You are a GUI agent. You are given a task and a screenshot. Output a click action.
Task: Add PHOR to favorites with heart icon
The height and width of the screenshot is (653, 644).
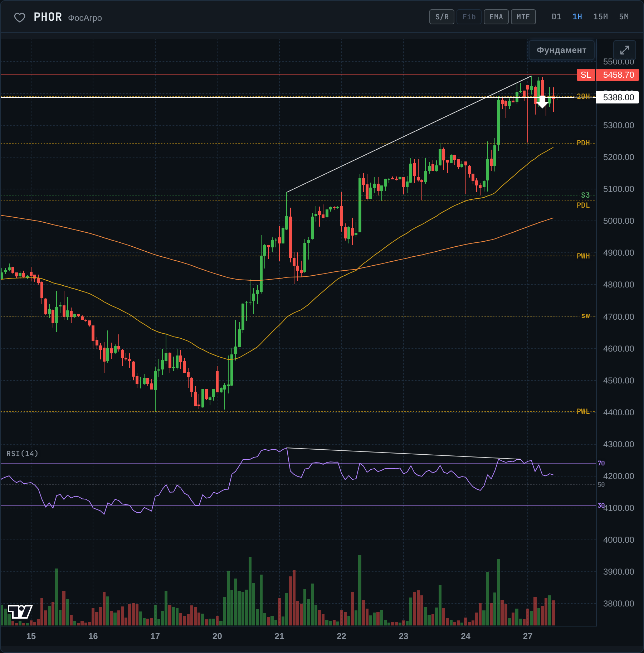point(19,17)
